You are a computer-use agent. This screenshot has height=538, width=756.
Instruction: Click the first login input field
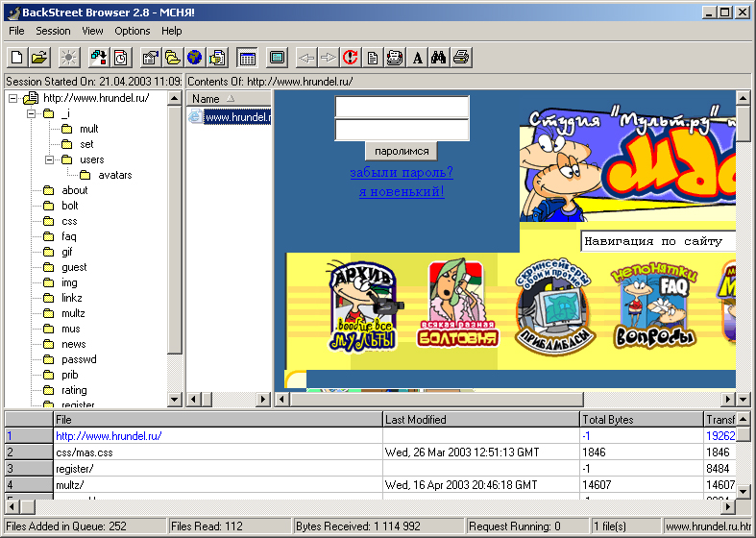point(402,107)
